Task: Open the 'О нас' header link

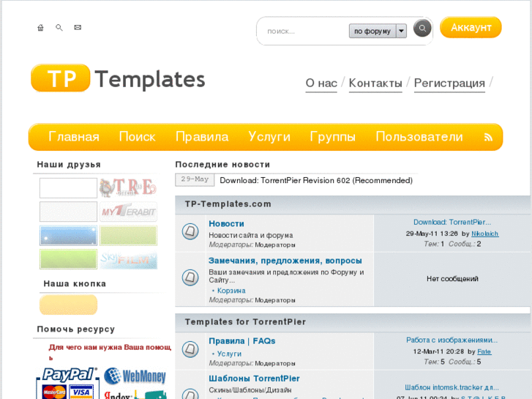Action: (x=321, y=83)
